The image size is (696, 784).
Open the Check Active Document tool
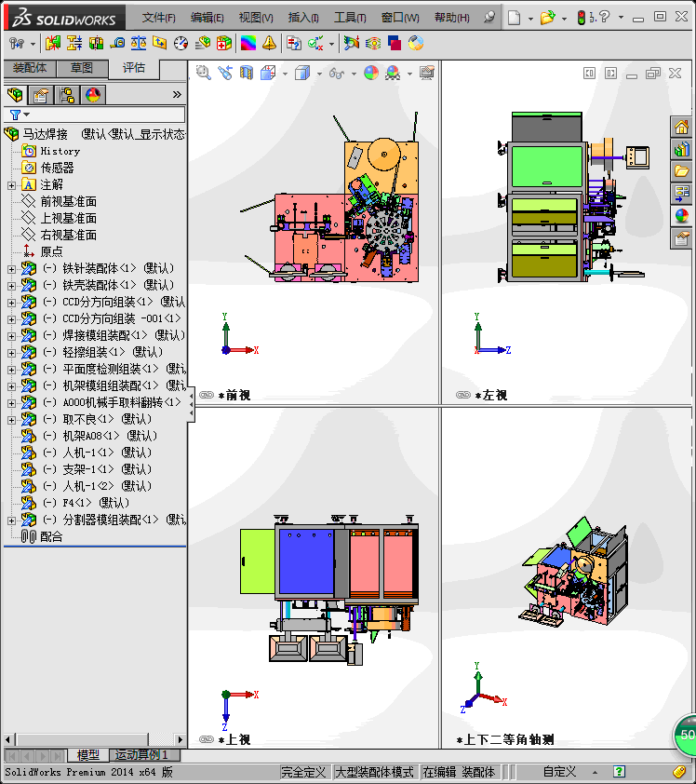(315, 44)
